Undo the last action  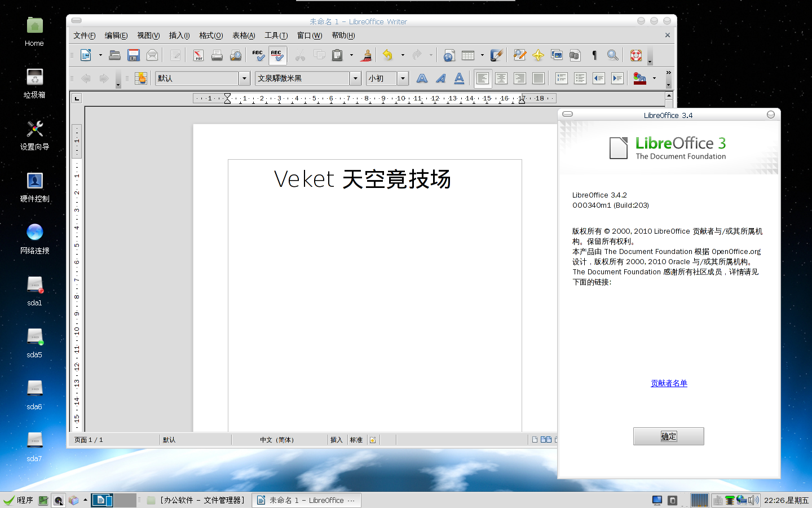(388, 55)
